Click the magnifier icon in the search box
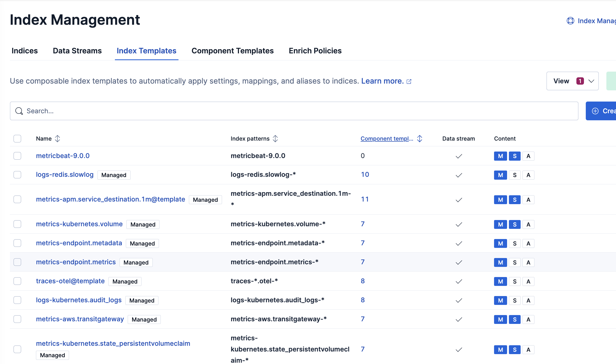The height and width of the screenshot is (364, 616). (x=19, y=111)
